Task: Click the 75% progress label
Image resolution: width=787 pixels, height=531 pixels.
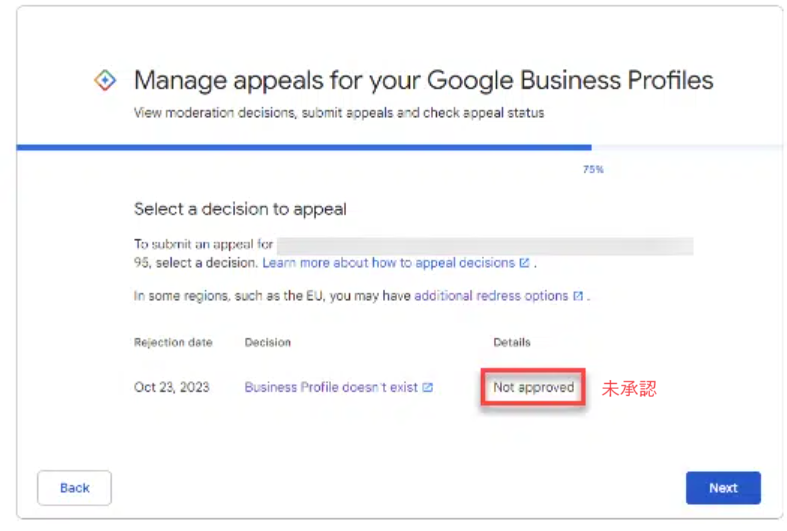Action: [x=593, y=170]
